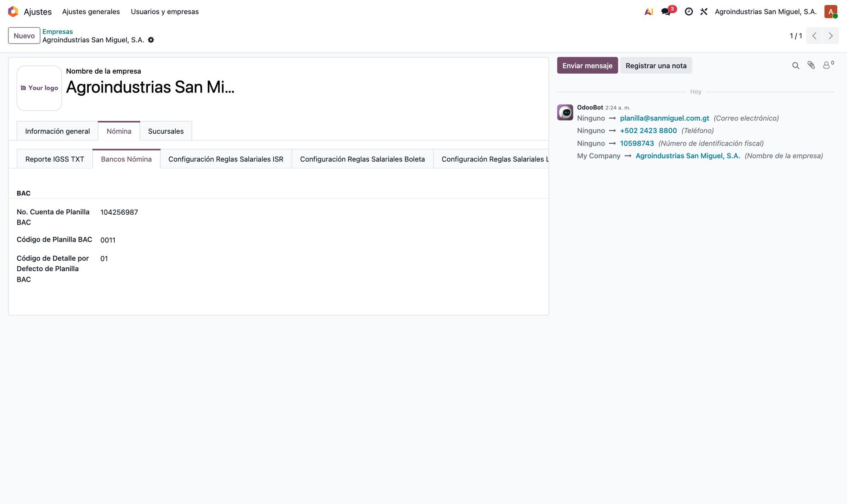Click the 10598743 fiscal ID value
847x504 pixels.
point(637,143)
